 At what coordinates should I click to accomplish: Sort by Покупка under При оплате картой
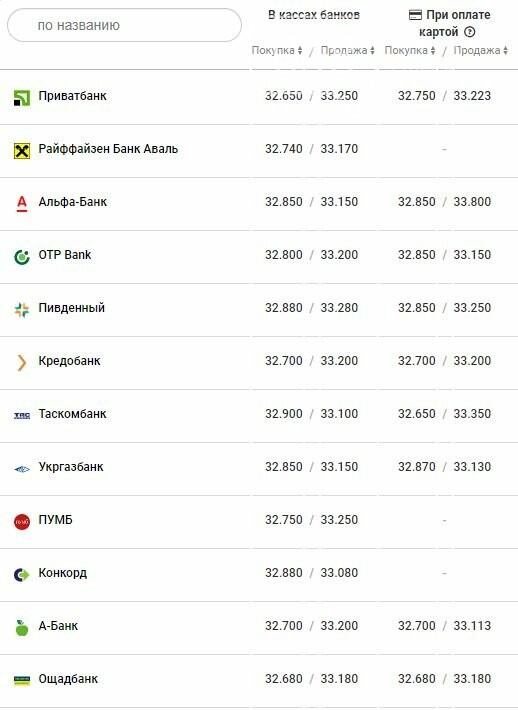tap(410, 50)
